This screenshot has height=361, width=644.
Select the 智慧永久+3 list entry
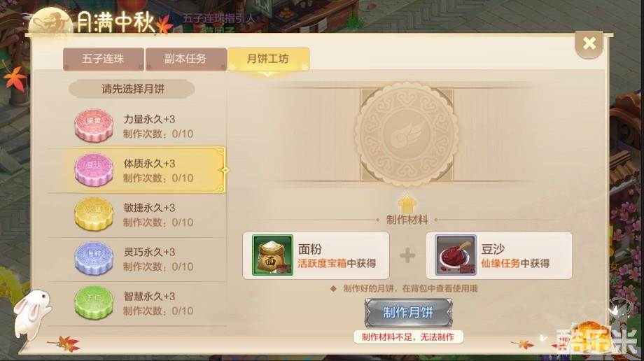(137, 304)
